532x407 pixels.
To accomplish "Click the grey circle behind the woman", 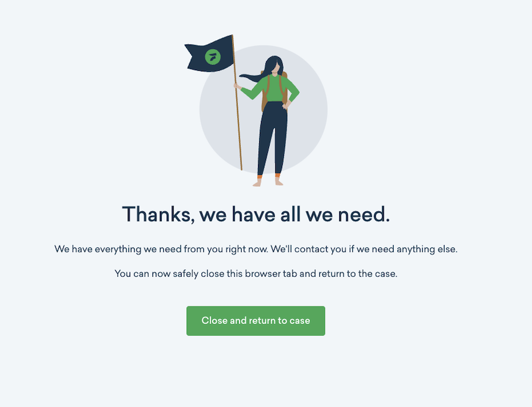I will pyautogui.click(x=264, y=109).
